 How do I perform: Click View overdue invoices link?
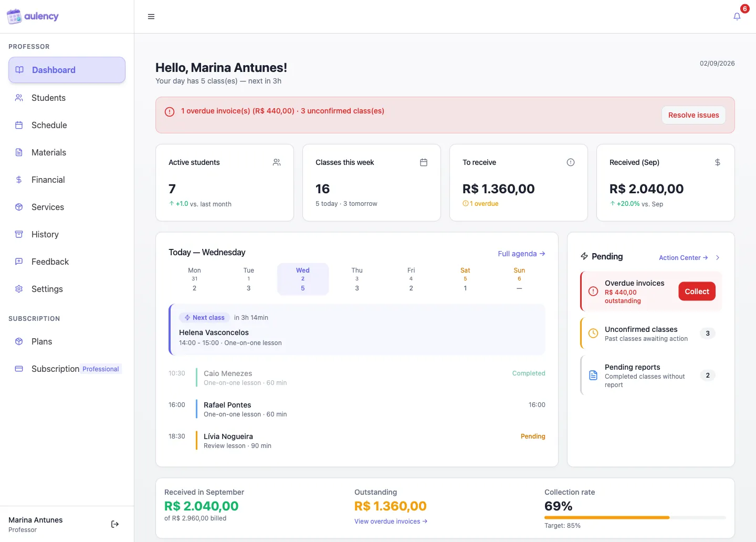(x=391, y=522)
